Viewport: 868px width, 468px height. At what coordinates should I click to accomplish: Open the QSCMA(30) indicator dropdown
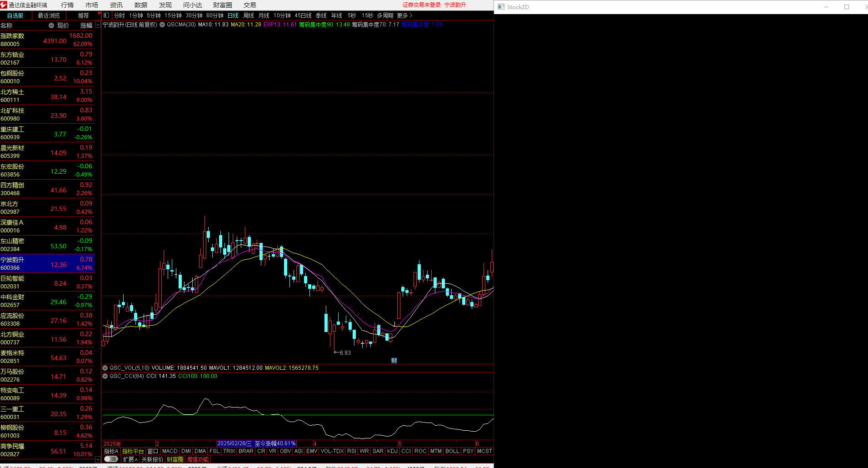[162, 25]
